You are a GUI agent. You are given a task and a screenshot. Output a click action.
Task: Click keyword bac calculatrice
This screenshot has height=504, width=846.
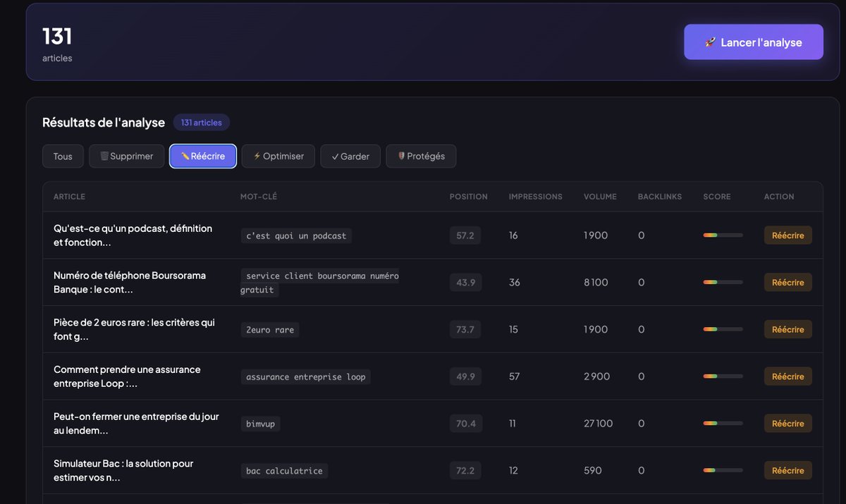coord(284,470)
